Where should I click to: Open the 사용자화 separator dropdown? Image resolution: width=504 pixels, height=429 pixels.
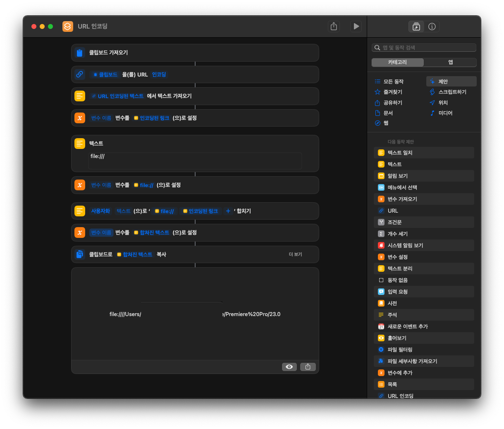click(x=100, y=211)
